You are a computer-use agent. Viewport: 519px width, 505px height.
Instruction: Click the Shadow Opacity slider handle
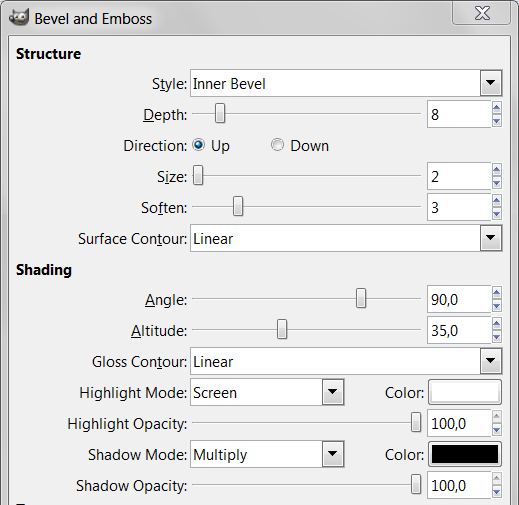[416, 484]
